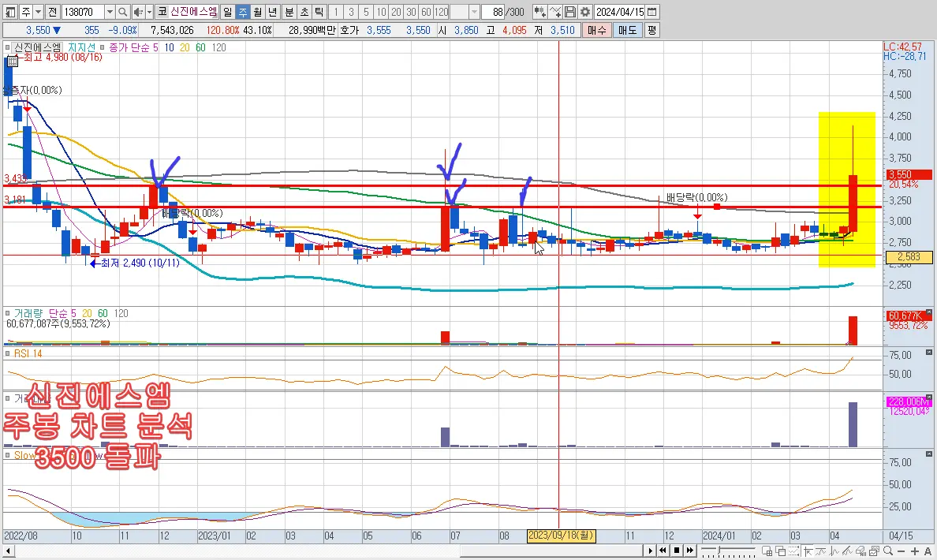Close the Slow stochastic panel corner button

coord(928,454)
